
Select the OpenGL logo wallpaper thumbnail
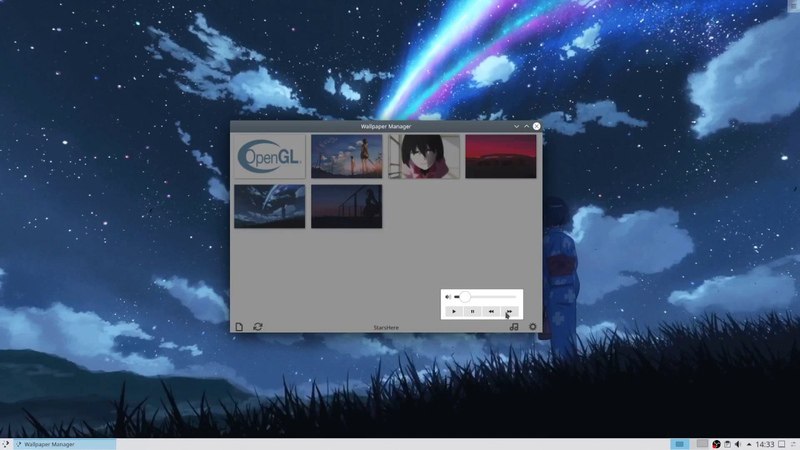click(x=269, y=156)
